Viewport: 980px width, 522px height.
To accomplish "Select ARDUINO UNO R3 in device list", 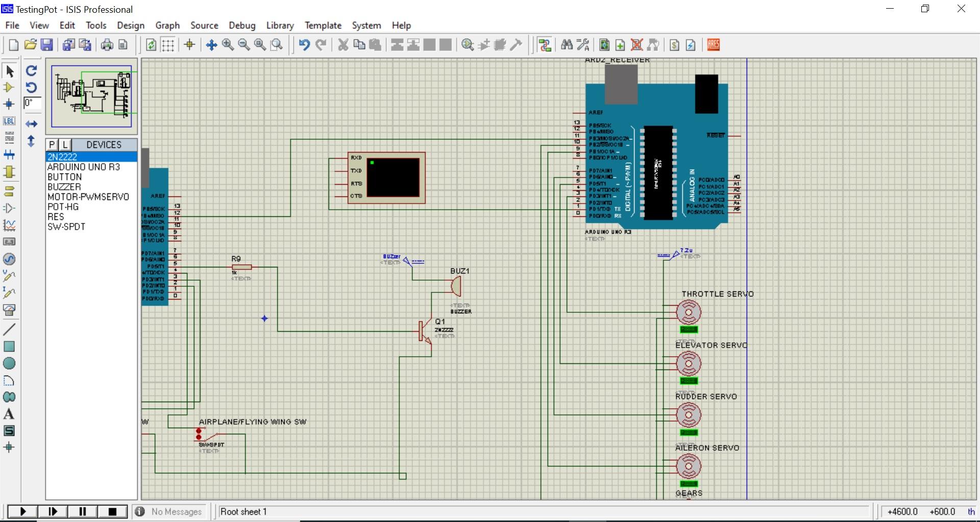I will [84, 167].
